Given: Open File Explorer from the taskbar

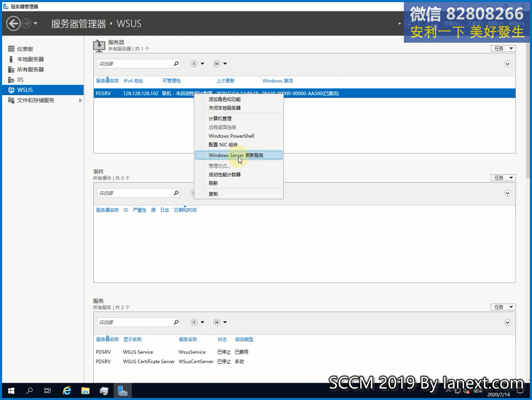Looking at the screenshot, I should click(x=85, y=391).
